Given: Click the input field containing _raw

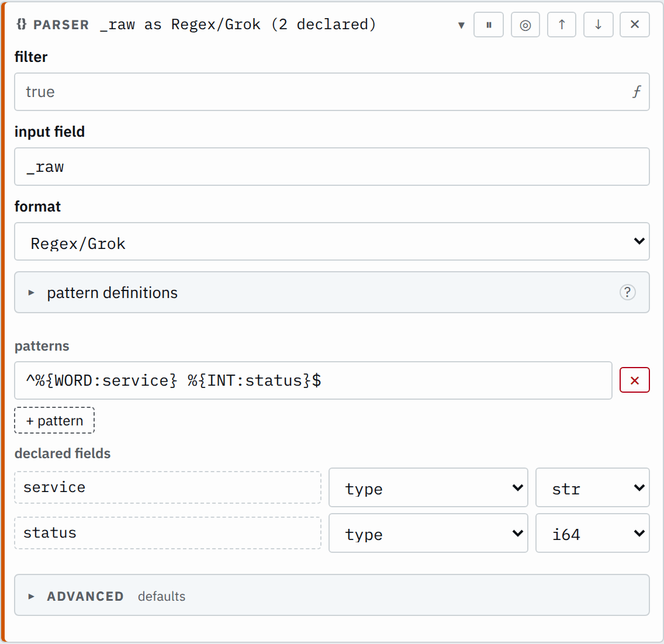Looking at the screenshot, I should pos(331,167).
